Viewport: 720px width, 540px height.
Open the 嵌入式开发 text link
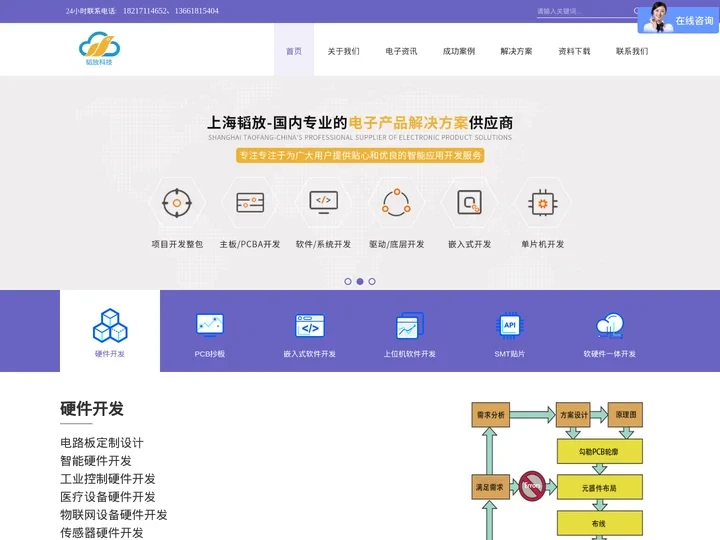click(x=469, y=244)
